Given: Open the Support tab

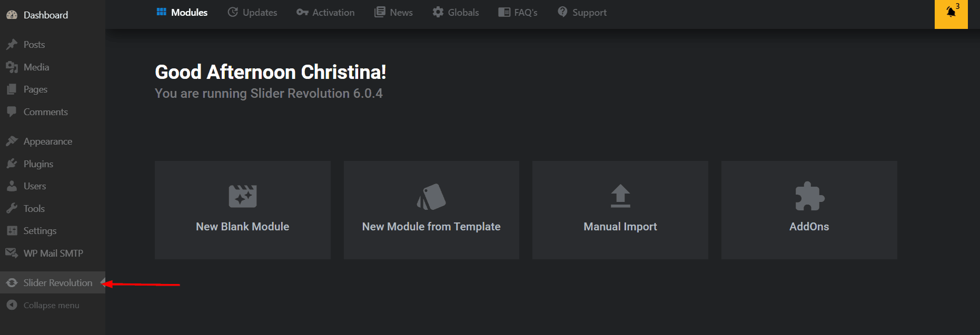Looking at the screenshot, I should click(x=582, y=12).
